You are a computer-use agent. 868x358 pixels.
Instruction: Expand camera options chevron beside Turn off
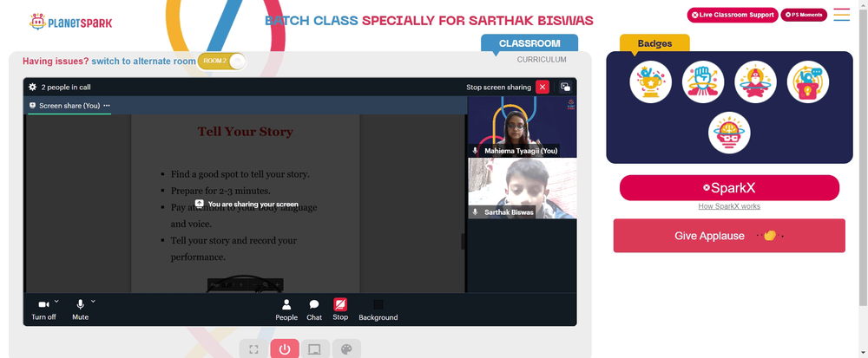coord(56,301)
